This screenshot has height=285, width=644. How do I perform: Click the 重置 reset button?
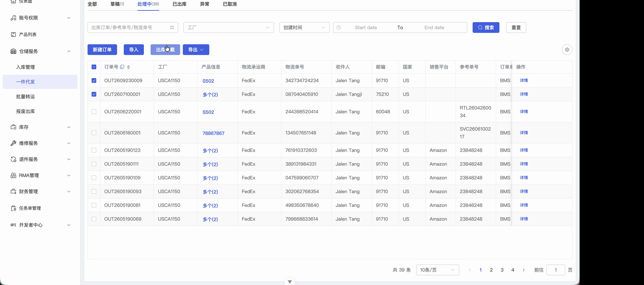[x=516, y=27]
